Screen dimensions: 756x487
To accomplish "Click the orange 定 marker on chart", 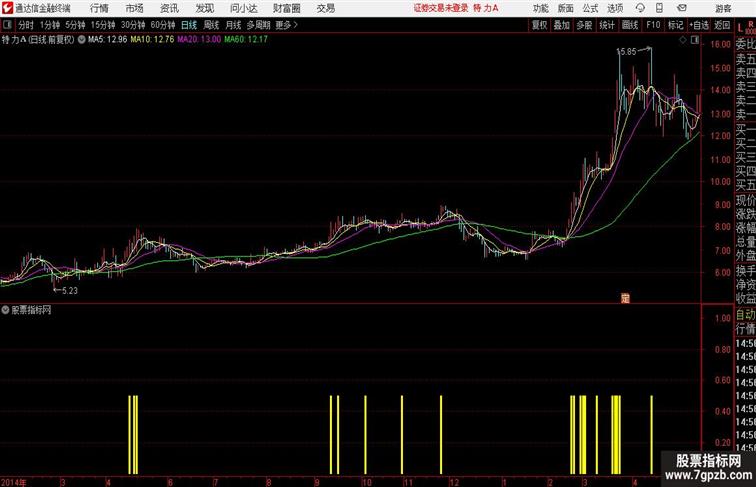I will [625, 298].
